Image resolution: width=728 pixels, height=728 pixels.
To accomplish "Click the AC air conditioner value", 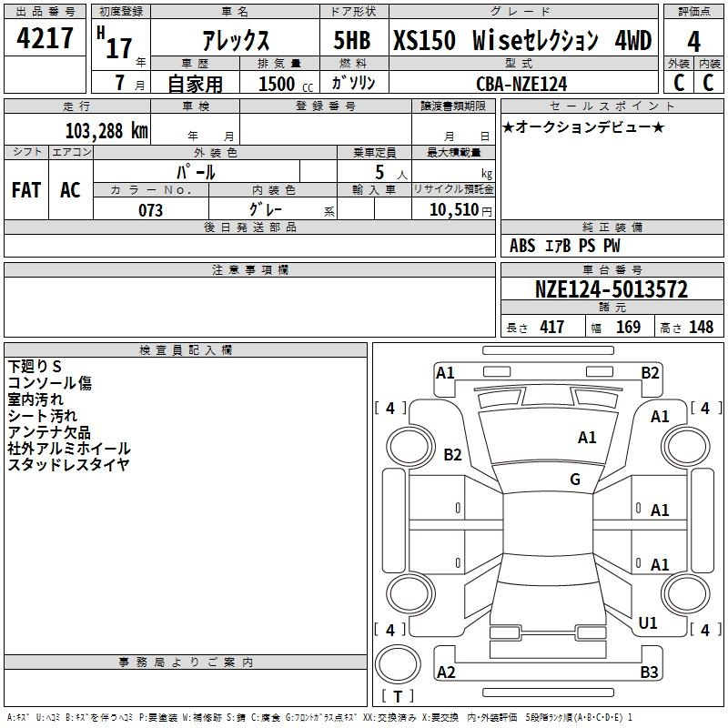I will pos(71,190).
